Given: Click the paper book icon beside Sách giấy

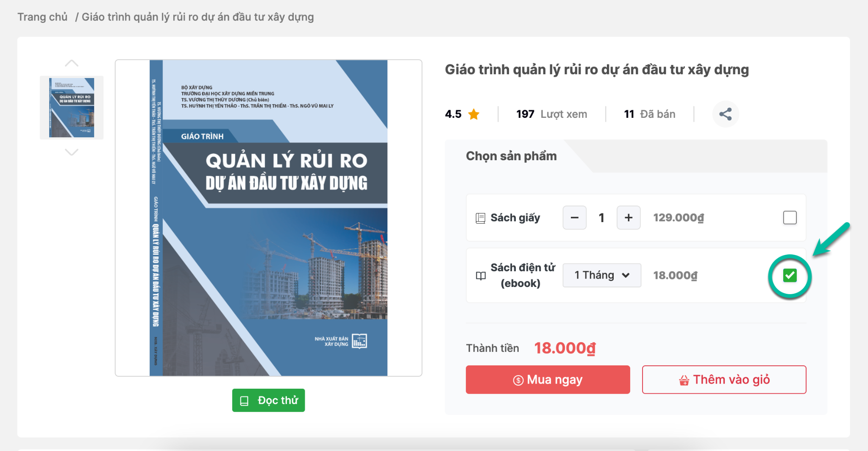Looking at the screenshot, I should pyautogui.click(x=480, y=218).
